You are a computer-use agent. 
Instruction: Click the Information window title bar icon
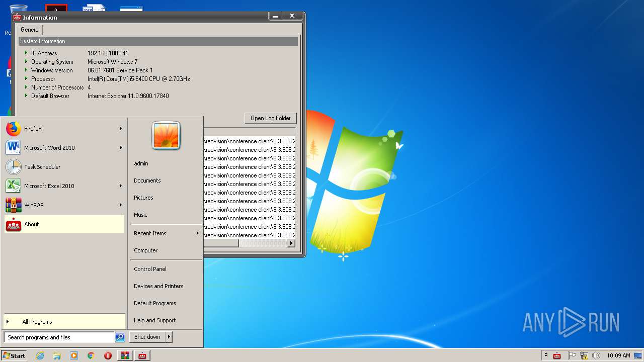pos(17,17)
